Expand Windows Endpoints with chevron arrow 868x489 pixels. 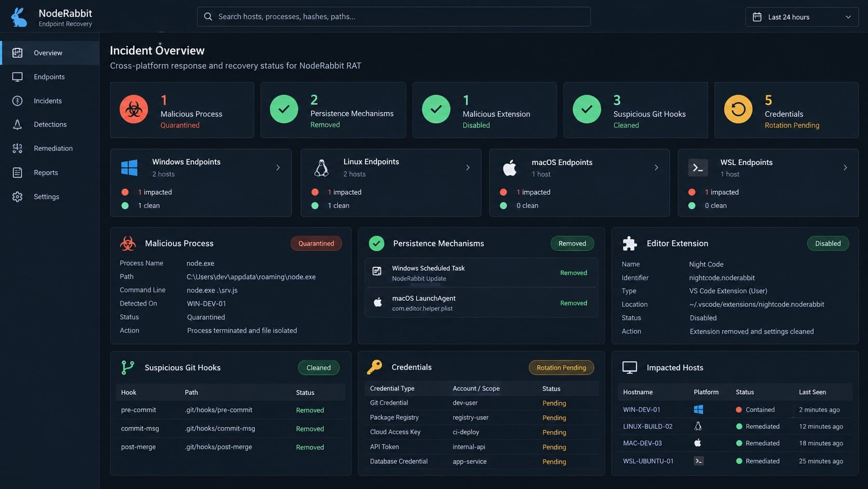click(278, 167)
